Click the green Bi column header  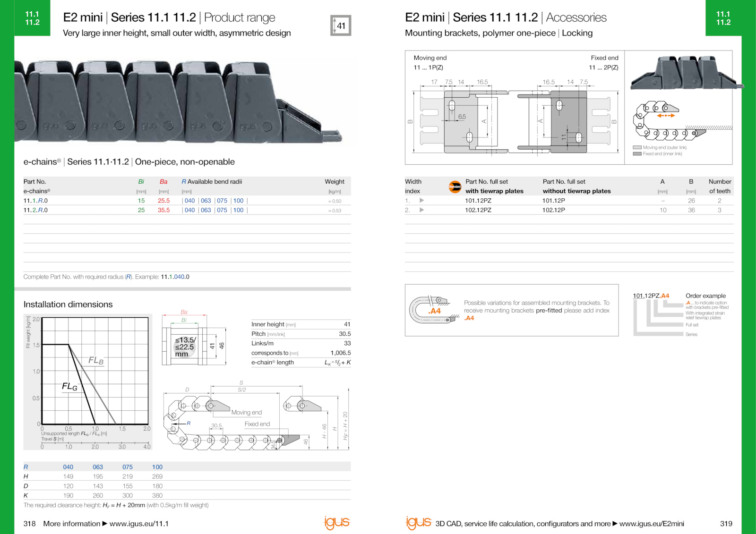(x=141, y=182)
